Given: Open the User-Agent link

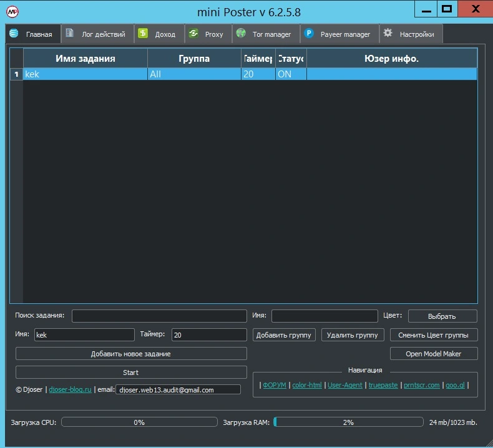Looking at the screenshot, I should [345, 385].
